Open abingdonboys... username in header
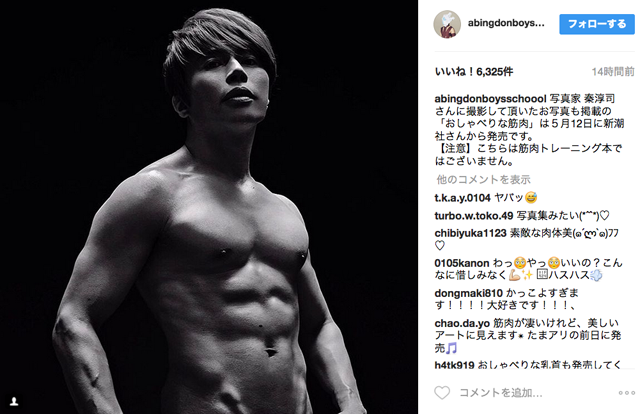The height and width of the screenshot is (414, 640). [506, 23]
